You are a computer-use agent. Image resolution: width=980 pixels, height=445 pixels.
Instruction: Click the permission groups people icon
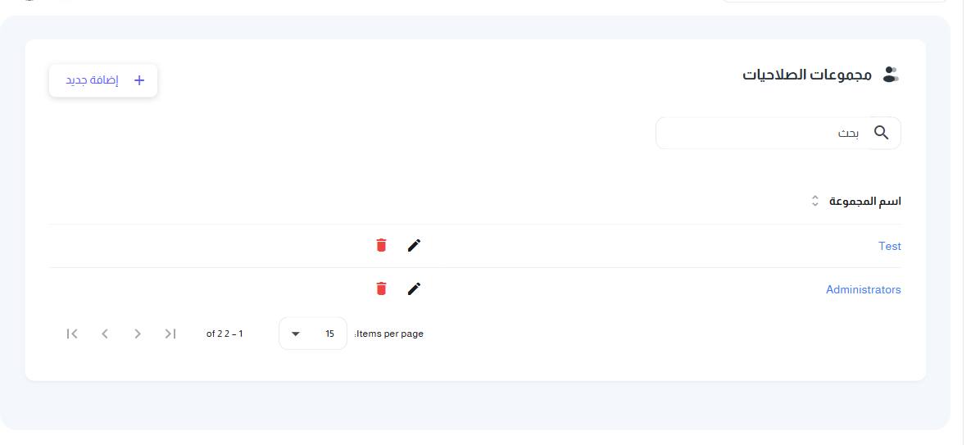[891, 75]
